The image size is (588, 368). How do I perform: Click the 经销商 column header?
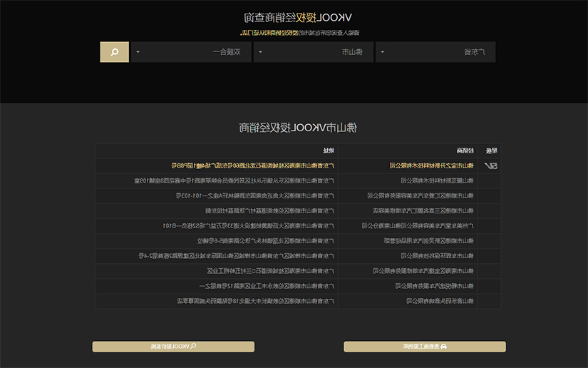(465, 150)
